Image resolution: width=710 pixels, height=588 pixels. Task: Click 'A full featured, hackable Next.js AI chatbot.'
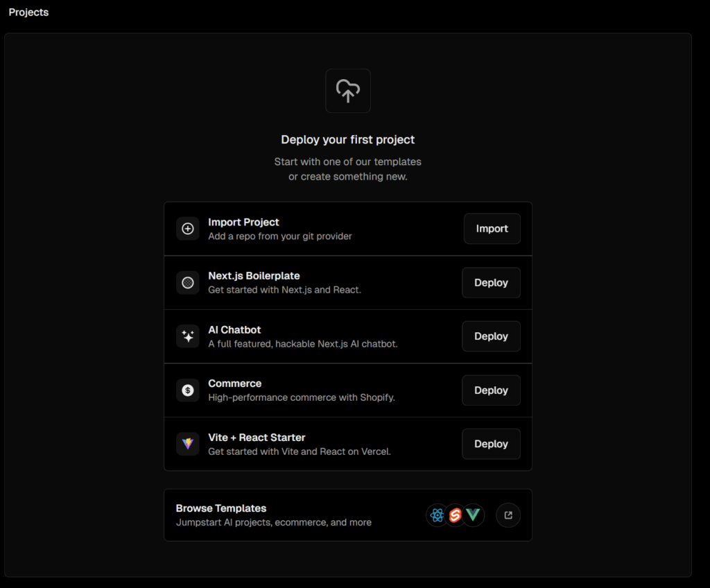[x=303, y=344]
